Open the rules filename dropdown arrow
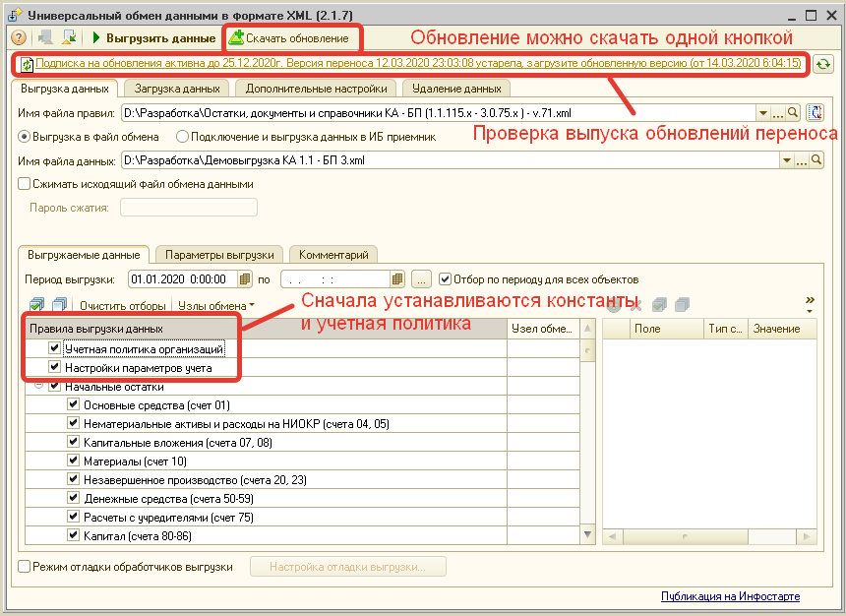The image size is (846, 616). coord(763,111)
